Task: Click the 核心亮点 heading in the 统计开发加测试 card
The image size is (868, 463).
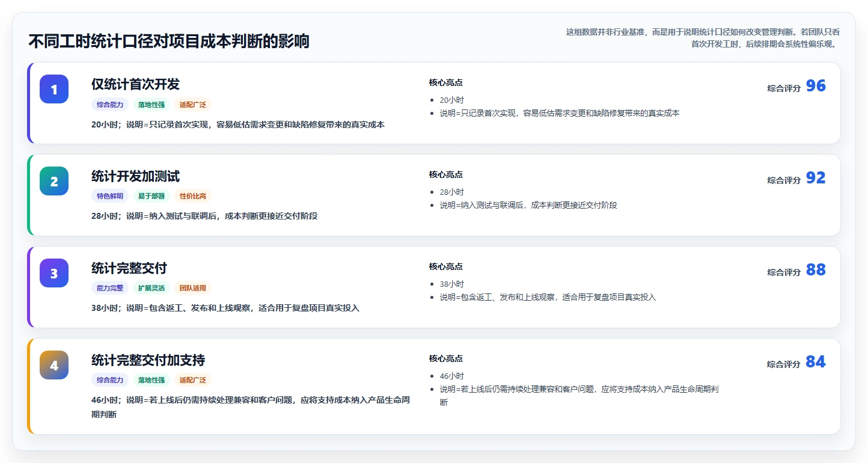Action: pos(446,175)
